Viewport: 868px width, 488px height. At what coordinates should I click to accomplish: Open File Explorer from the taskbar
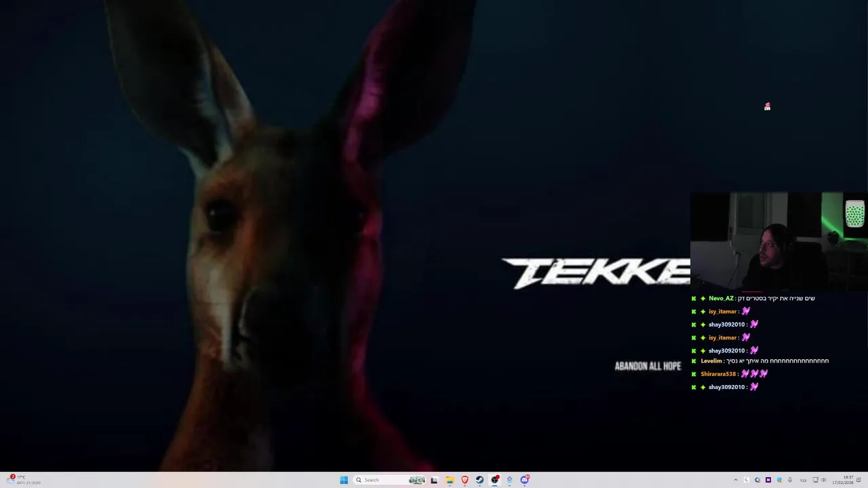tap(450, 480)
